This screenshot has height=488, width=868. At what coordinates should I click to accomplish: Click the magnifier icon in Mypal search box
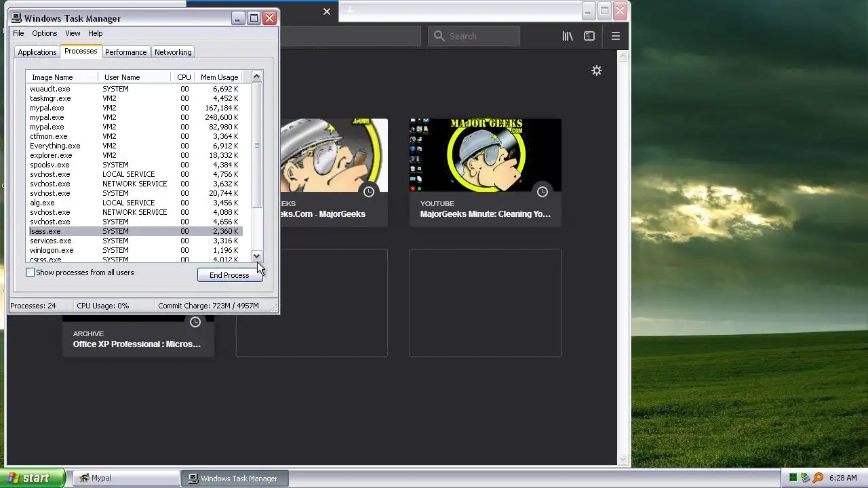[x=439, y=36]
